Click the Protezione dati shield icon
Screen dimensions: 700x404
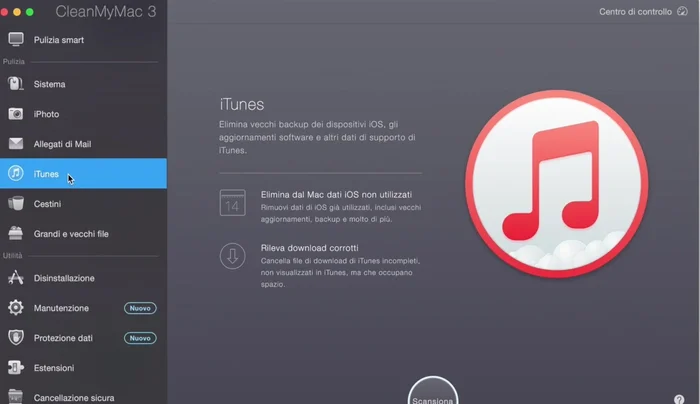(x=16, y=338)
